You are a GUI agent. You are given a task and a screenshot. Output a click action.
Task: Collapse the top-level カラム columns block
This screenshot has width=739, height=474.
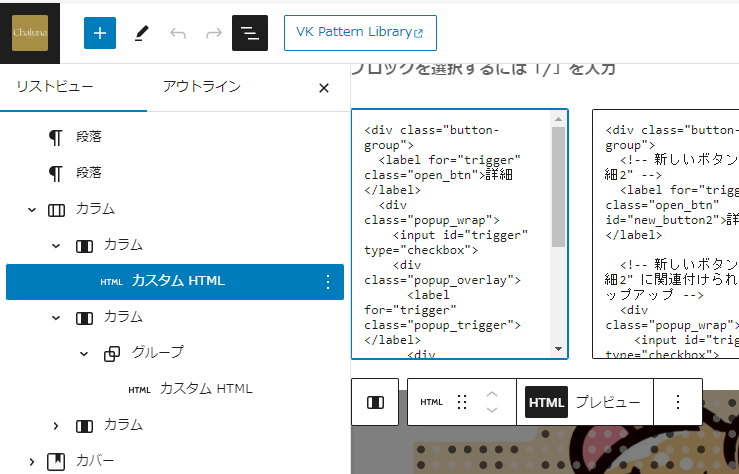[32, 210]
